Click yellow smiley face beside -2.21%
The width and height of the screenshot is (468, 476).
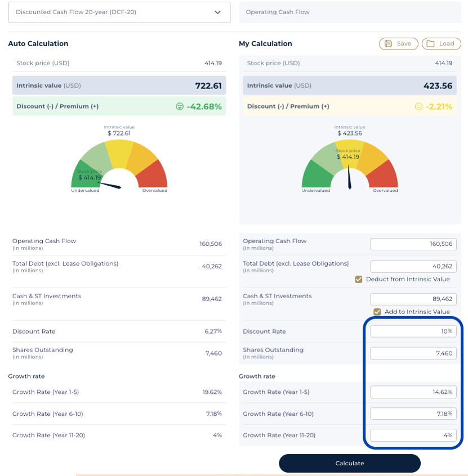(418, 106)
